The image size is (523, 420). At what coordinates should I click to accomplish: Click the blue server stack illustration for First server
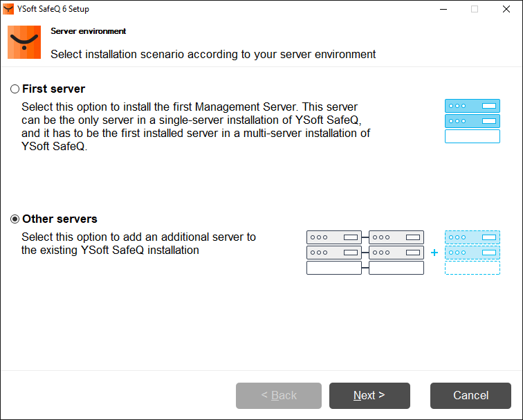tap(472, 121)
